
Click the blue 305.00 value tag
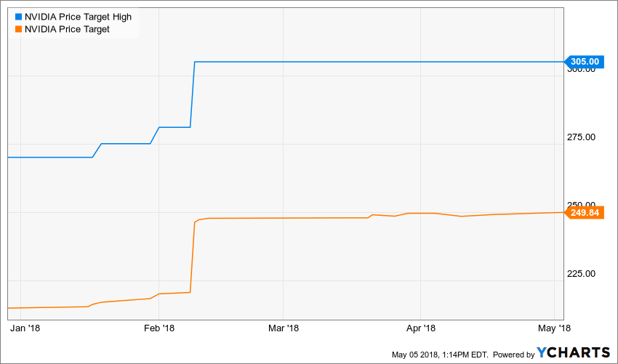(582, 62)
